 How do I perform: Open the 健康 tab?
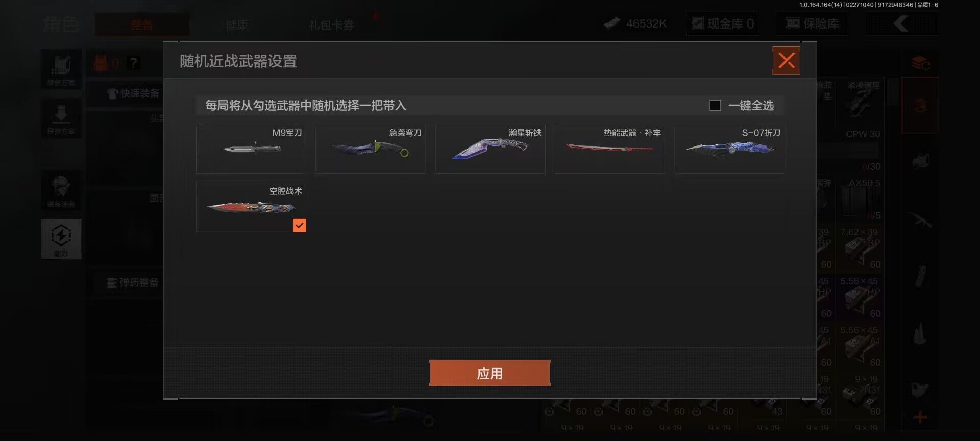point(237,24)
